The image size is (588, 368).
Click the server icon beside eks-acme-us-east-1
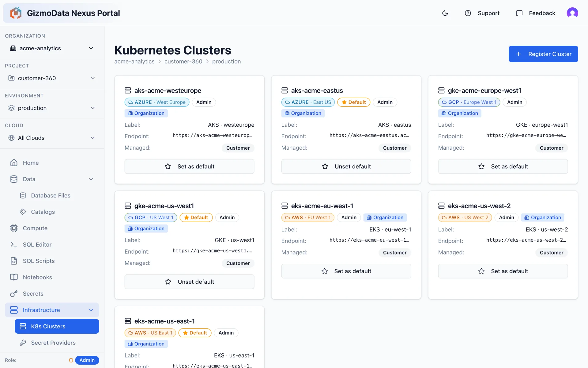(128, 321)
